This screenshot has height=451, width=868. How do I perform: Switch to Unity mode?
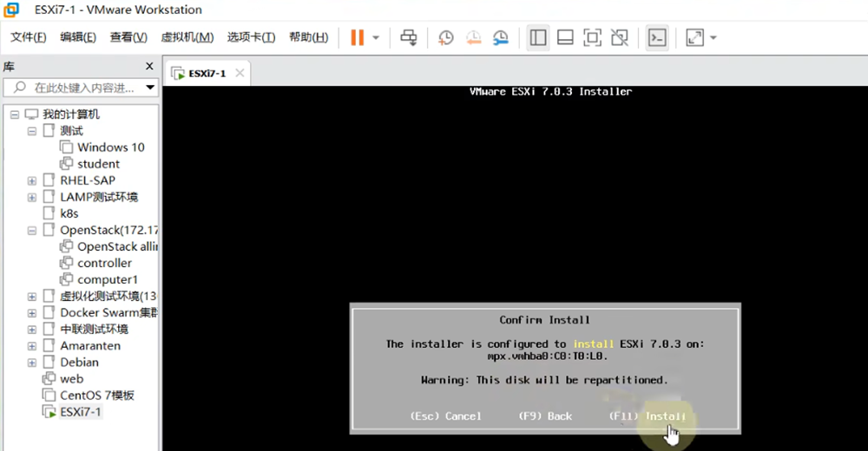click(x=620, y=37)
